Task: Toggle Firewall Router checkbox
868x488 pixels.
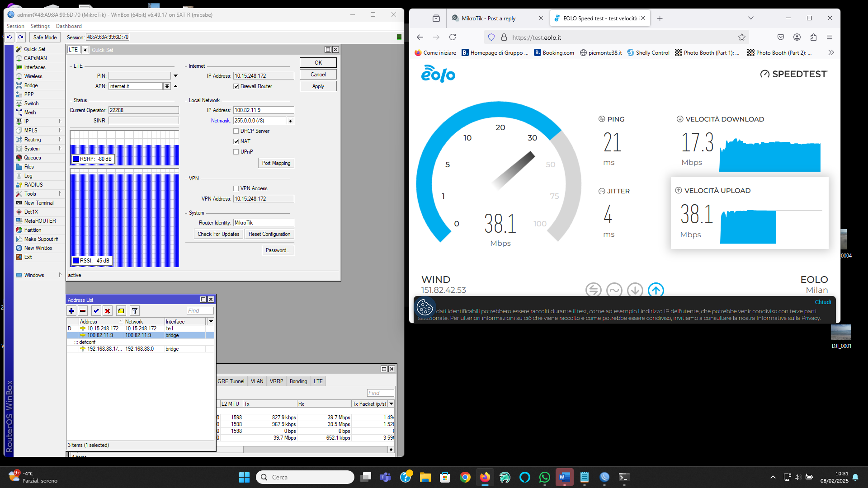Action: click(236, 86)
